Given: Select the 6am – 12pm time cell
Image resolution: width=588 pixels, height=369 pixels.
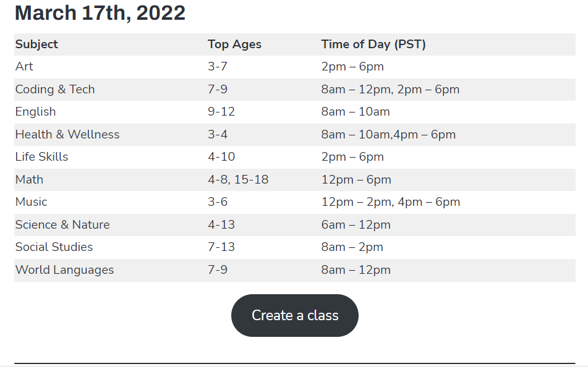Looking at the screenshot, I should [x=356, y=225].
